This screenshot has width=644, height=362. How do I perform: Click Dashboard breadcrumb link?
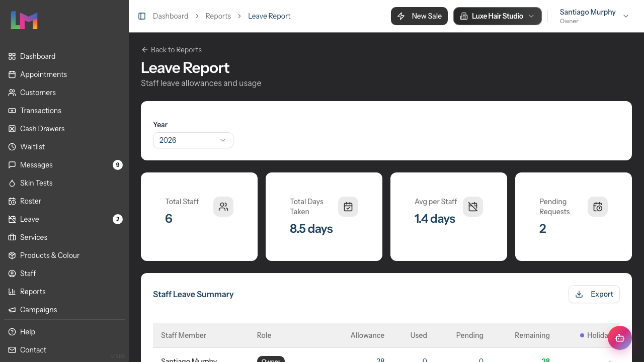[171, 16]
